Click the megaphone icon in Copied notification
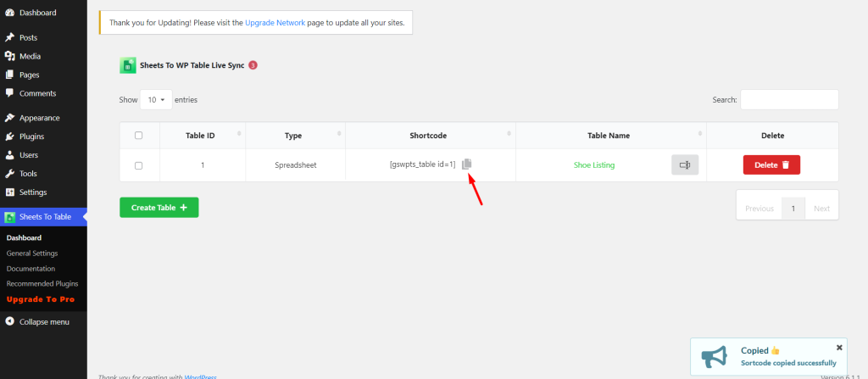 point(714,358)
